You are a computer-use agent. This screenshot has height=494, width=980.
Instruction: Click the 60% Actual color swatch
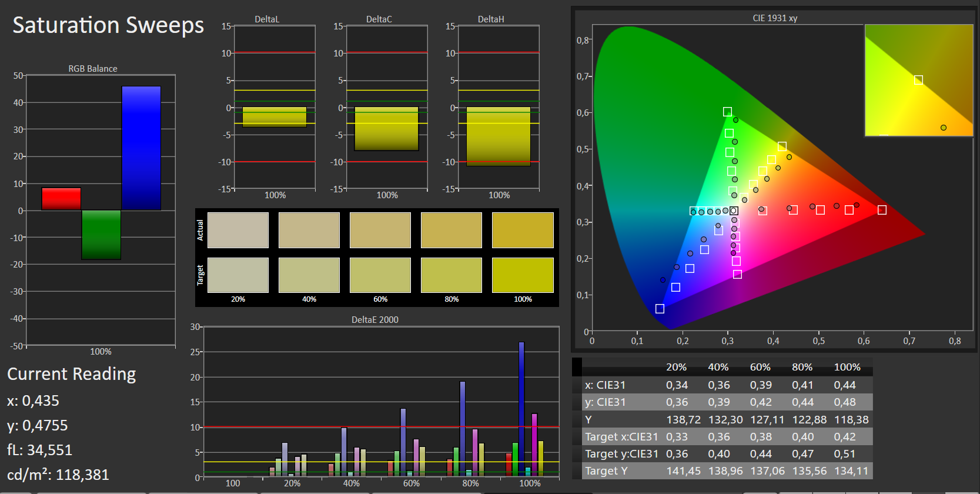(x=380, y=230)
